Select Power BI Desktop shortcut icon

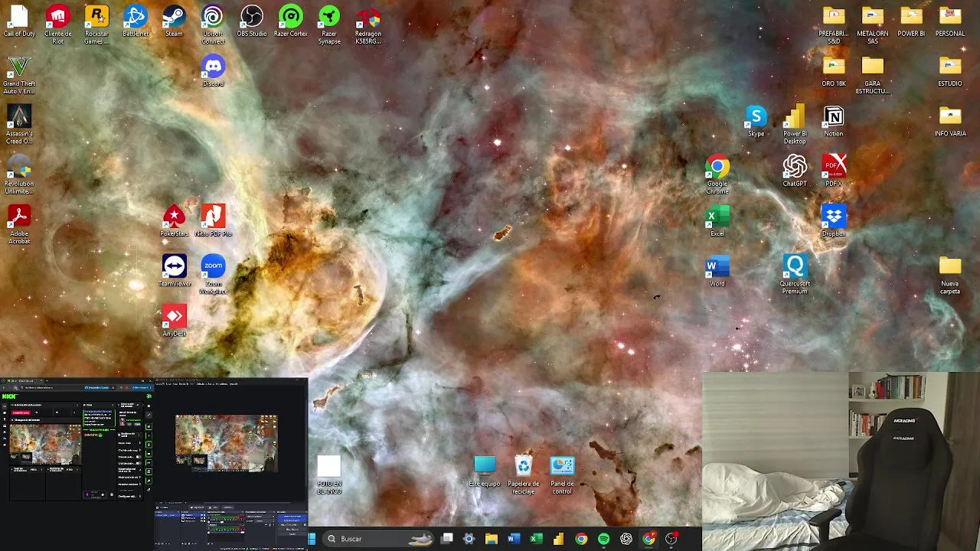795,125
